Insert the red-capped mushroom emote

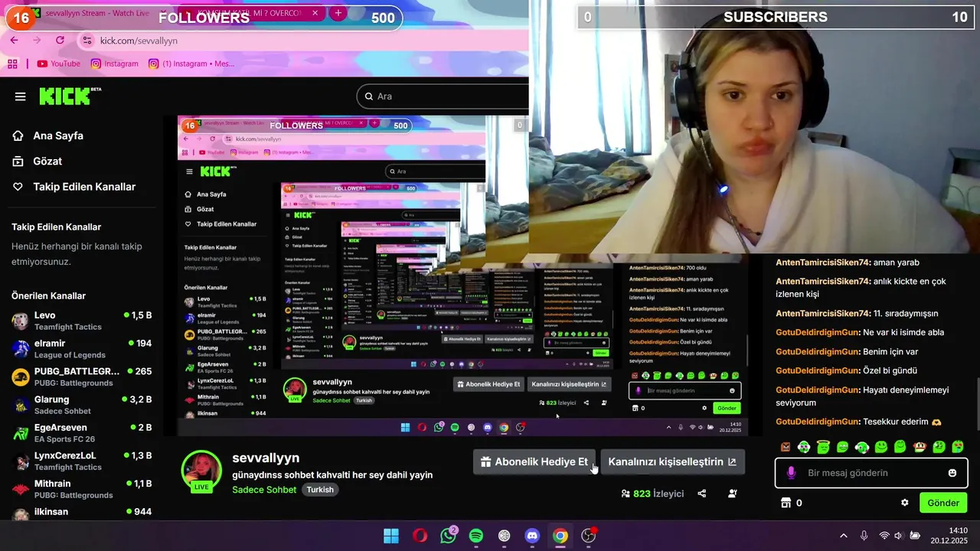tap(920, 447)
